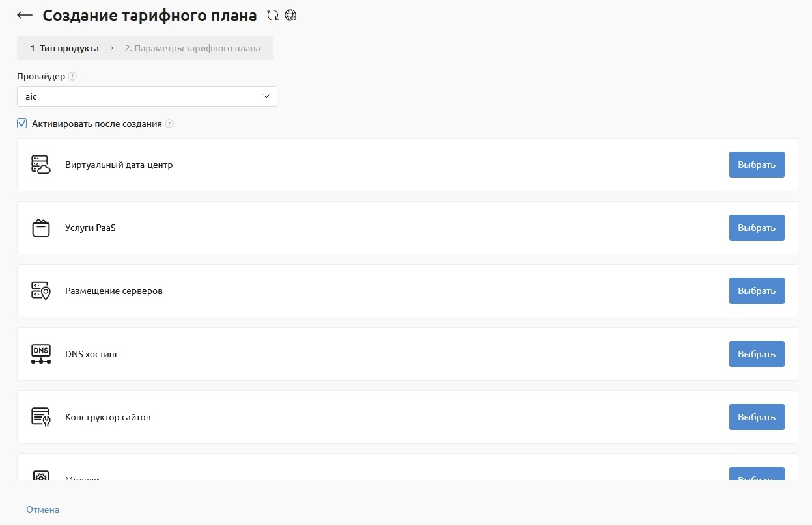Click help icon next to Активировать после создания
This screenshot has width=812, height=525.
(x=169, y=124)
